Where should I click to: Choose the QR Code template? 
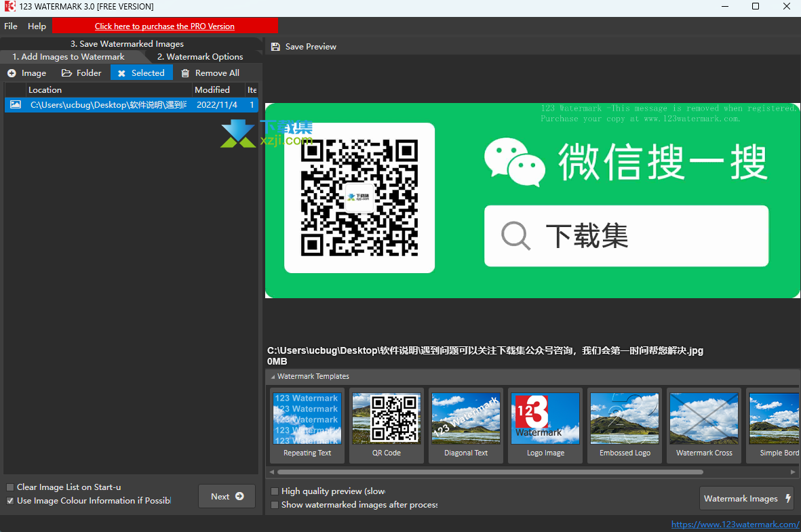(x=386, y=426)
